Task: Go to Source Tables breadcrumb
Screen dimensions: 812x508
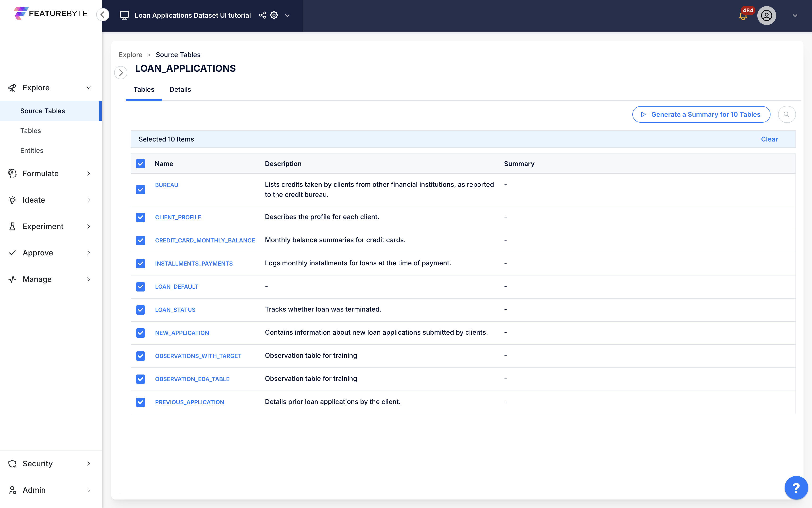Action: [178, 55]
